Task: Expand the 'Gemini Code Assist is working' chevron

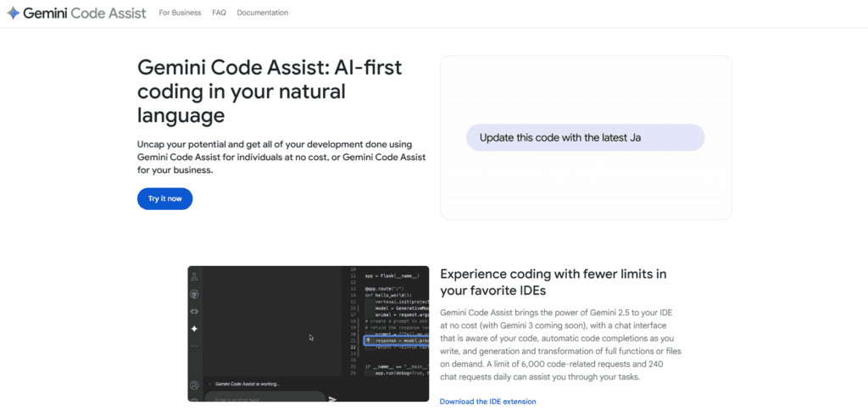Action: [210, 385]
